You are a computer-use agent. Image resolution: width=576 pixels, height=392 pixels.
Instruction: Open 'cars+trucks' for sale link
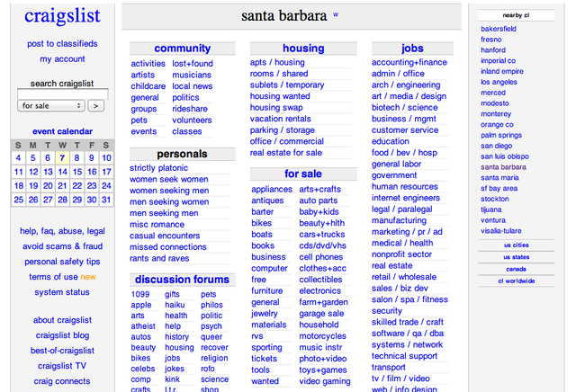322,235
